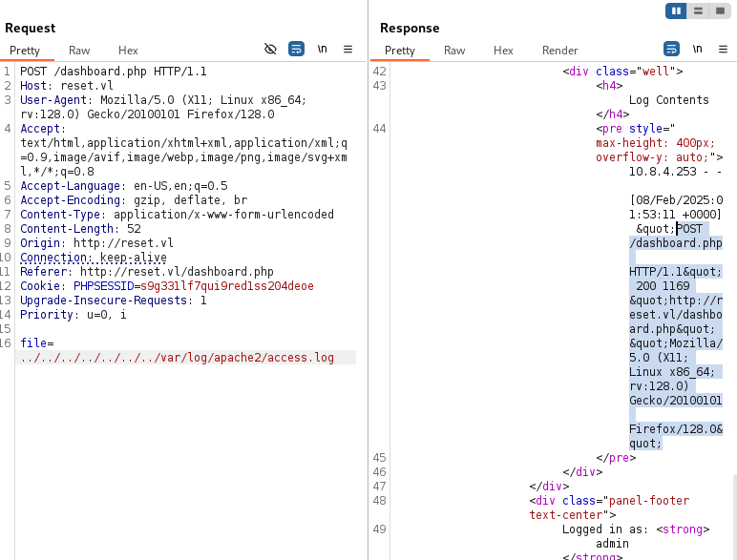737x560 pixels.
Task: Click 'Logged in as:' text
Action: [x=605, y=529]
